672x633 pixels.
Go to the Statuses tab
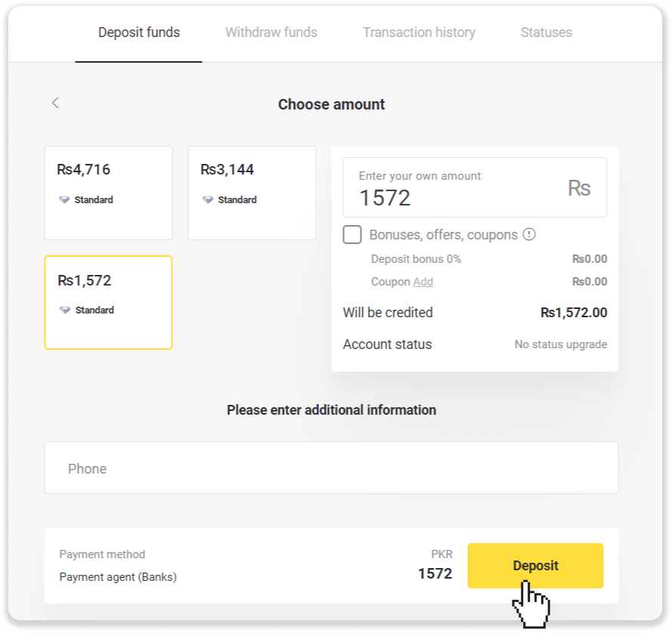546,32
